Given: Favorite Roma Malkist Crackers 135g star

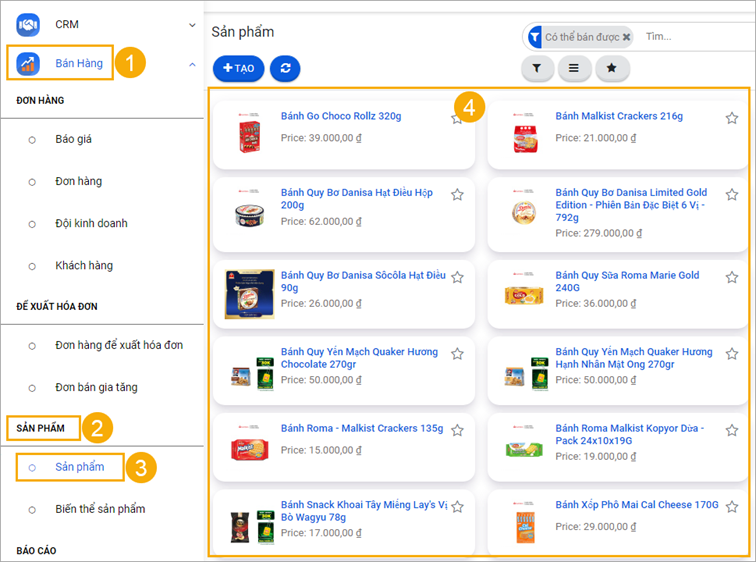Looking at the screenshot, I should tap(457, 430).
